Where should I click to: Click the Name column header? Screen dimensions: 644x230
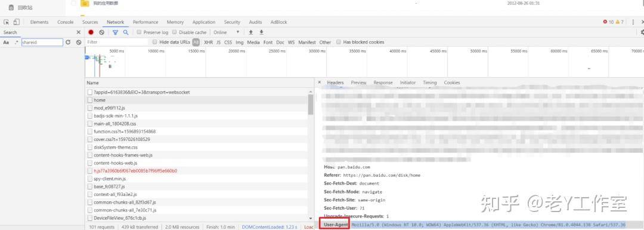click(x=93, y=82)
